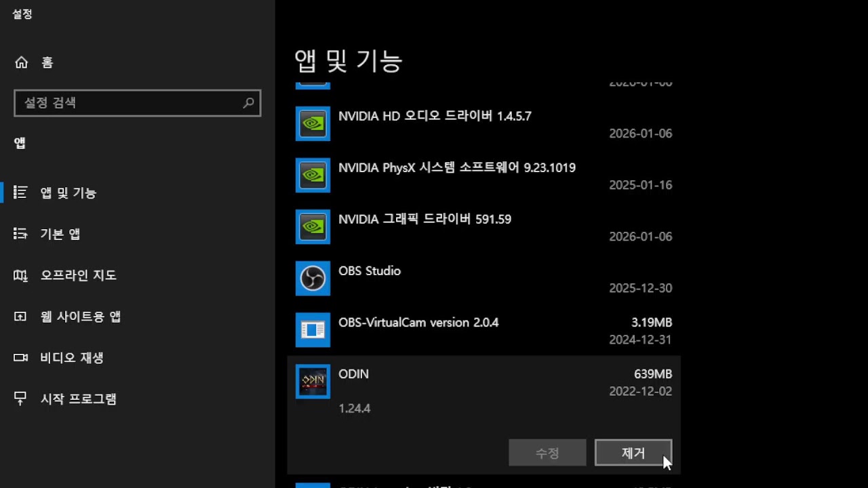Click the 앱 및 기능 list icon
Viewport: 868px width, 488px height.
pos(20,192)
